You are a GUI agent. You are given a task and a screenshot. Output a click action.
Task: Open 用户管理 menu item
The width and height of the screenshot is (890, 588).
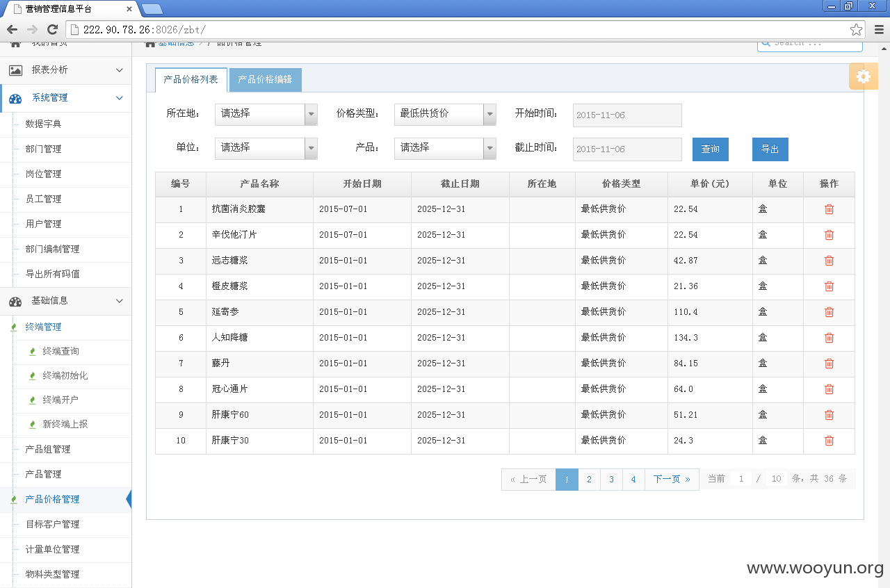point(43,224)
